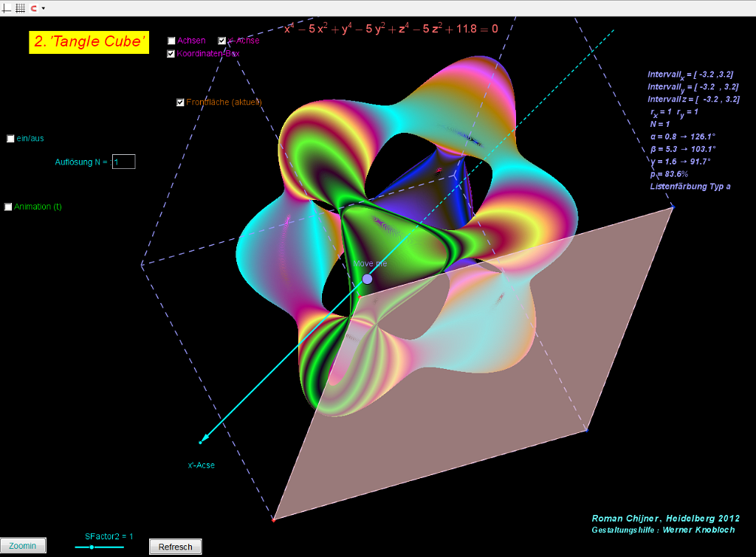Click the red surface equation text
Viewport: 756px width, 557px height.
point(391,30)
